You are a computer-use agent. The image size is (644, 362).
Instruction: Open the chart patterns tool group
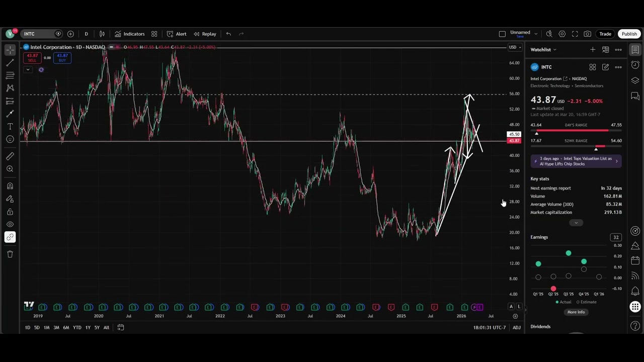click(10, 88)
